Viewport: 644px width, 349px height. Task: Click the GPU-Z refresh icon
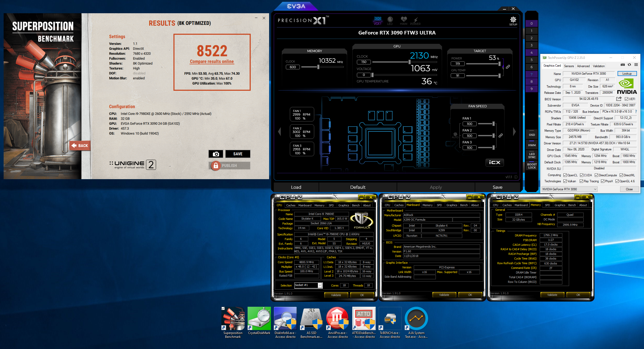(x=629, y=65)
